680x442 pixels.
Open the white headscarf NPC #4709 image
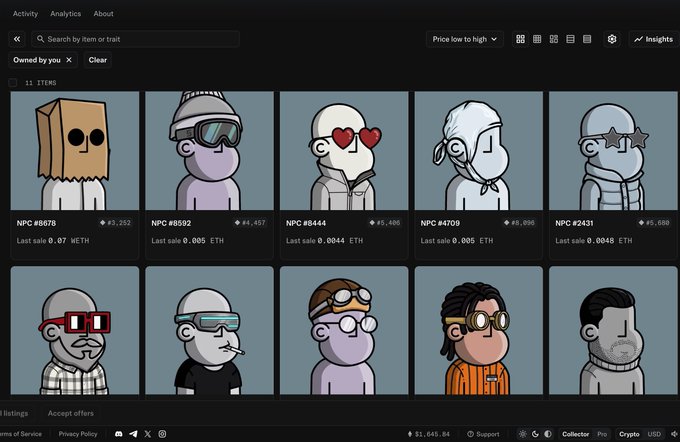click(479, 151)
